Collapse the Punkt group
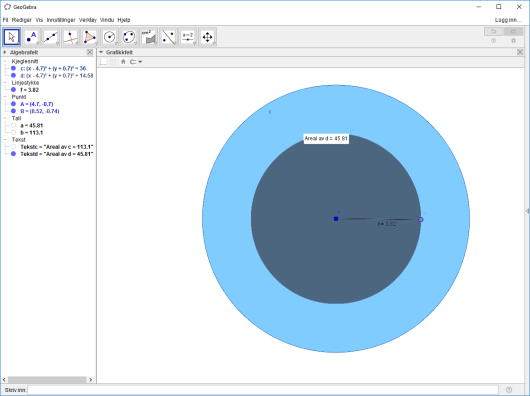530x396 pixels. (x=5, y=97)
